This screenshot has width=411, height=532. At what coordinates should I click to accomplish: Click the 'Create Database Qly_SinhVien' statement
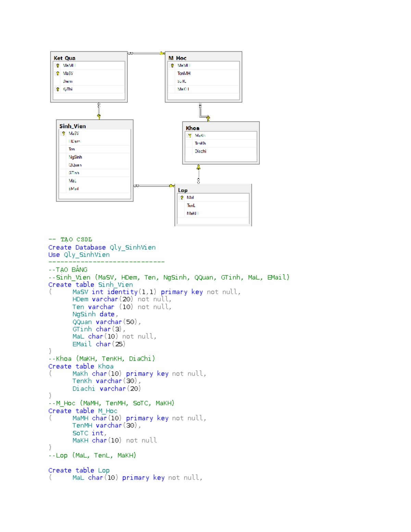[x=102, y=247]
